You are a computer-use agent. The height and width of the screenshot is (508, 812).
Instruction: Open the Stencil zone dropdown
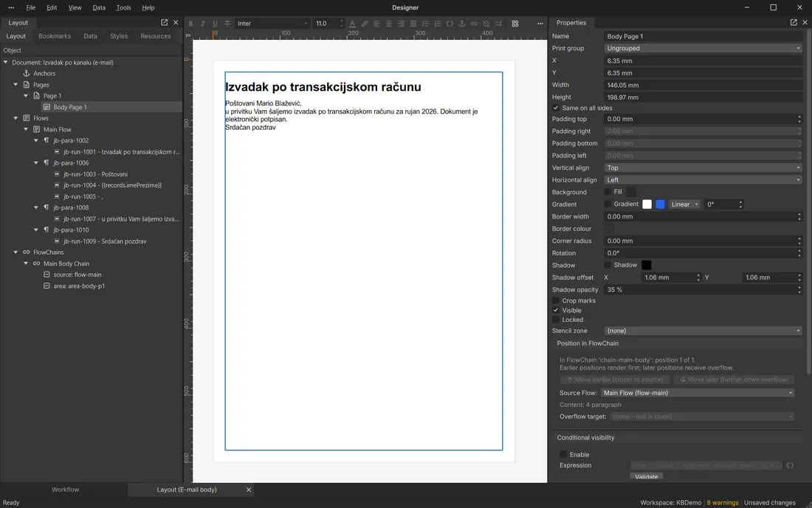703,330
